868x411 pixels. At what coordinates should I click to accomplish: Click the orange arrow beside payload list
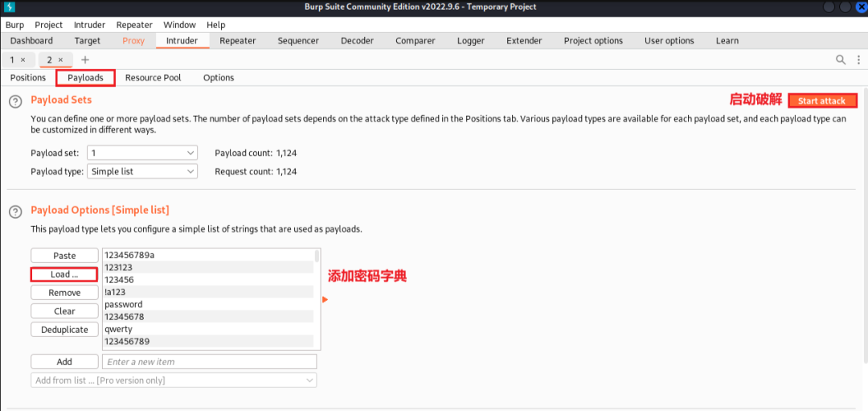click(x=325, y=300)
